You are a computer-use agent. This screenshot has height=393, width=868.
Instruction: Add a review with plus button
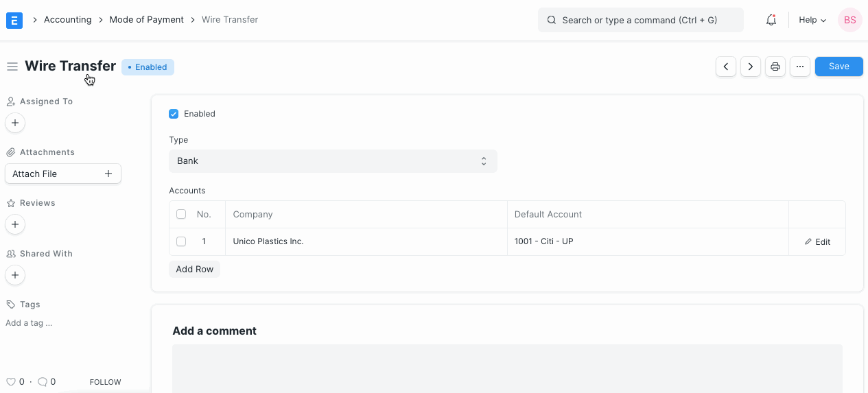(x=15, y=224)
